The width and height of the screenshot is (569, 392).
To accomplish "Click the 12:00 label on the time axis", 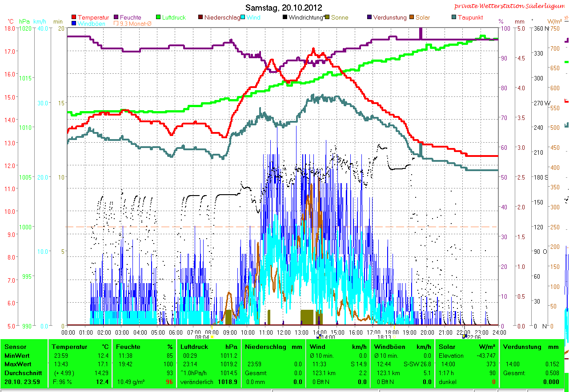I will pos(283,332).
